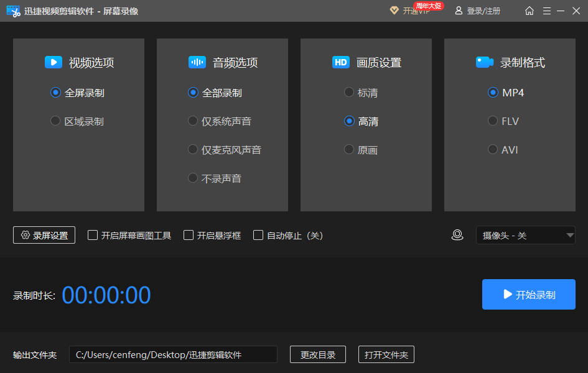Select 仅系统声音 audio option
588x373 pixels.
click(193, 121)
